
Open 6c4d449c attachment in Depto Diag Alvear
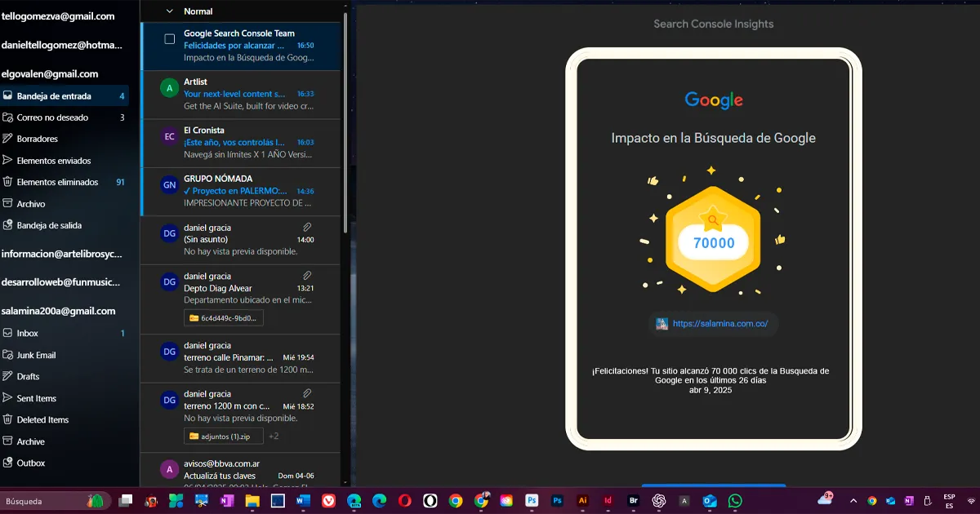pyautogui.click(x=224, y=318)
